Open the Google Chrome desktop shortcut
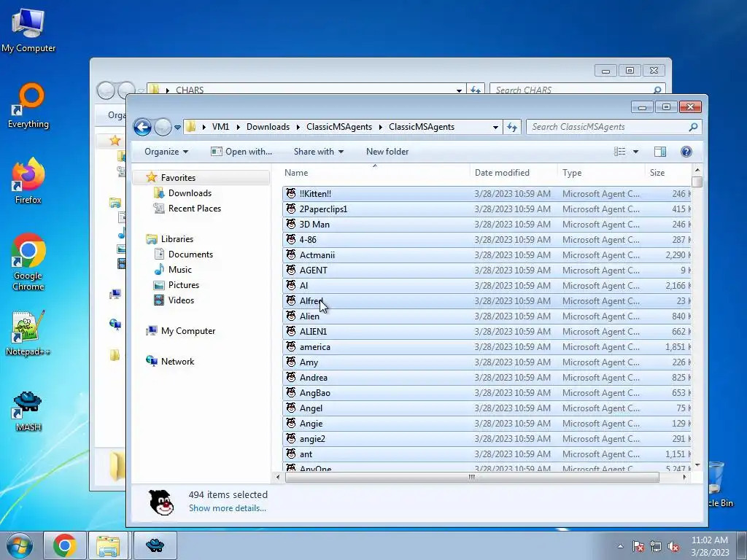The height and width of the screenshot is (560, 747). point(28,262)
